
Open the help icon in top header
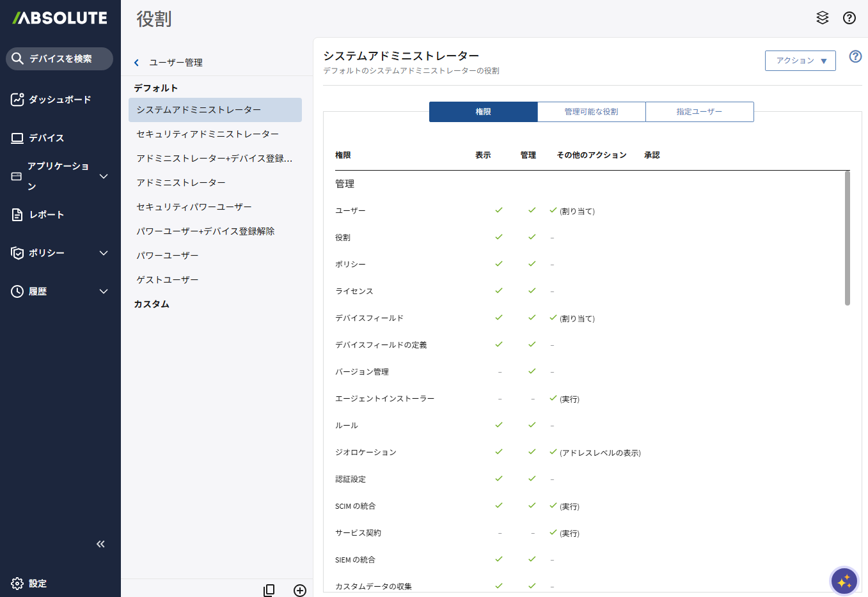(x=849, y=18)
